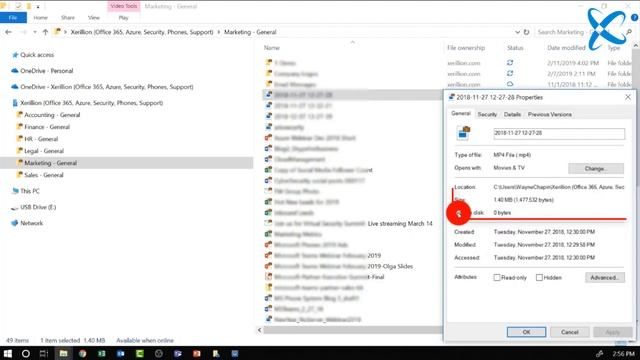
Task: Click cloud status icon on 11/1/2018 row
Action: 510,84
